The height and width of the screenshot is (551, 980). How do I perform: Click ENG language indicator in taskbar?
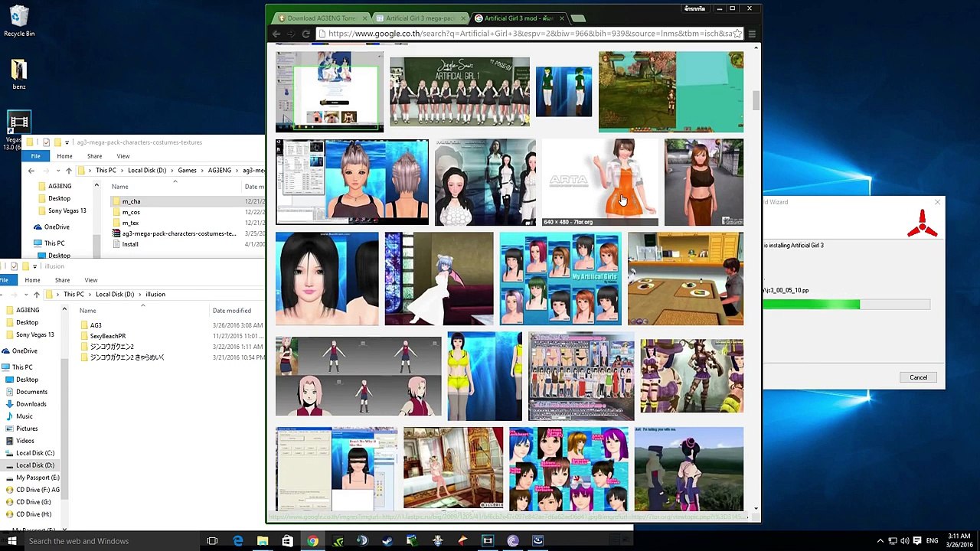[932, 541]
